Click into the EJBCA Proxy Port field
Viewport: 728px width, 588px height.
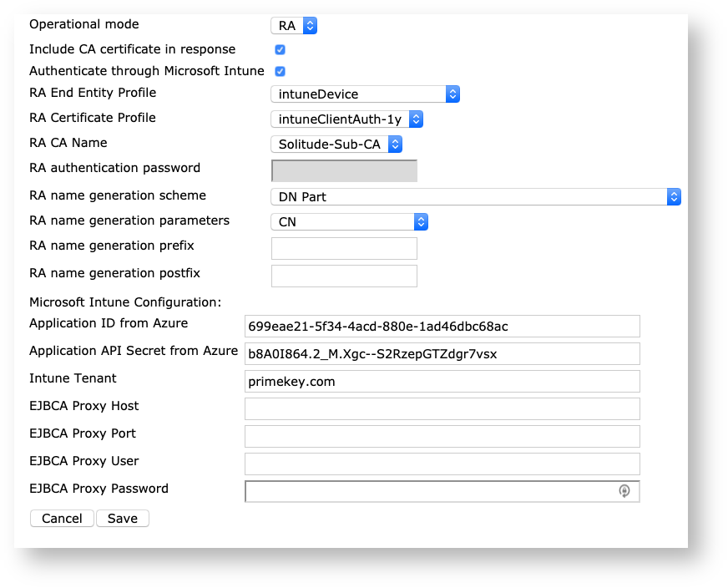(x=442, y=436)
